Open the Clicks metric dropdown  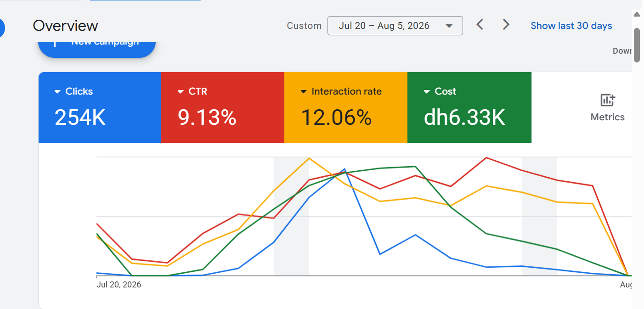point(73,91)
